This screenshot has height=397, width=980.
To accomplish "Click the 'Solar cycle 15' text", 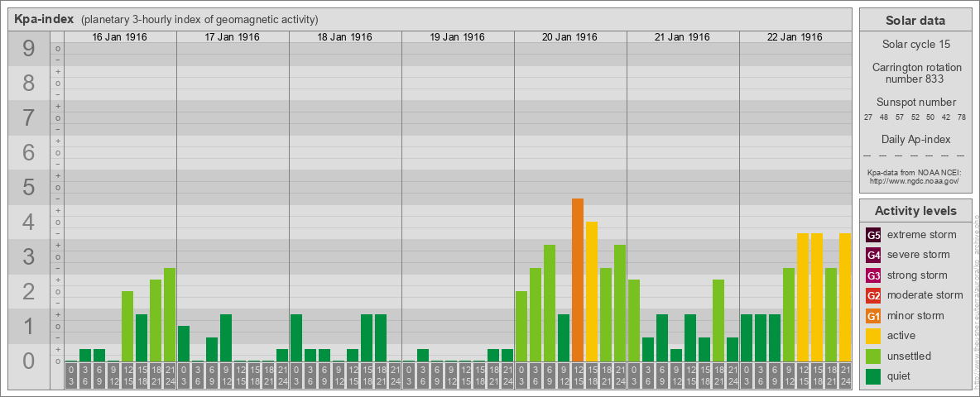I will click(915, 45).
